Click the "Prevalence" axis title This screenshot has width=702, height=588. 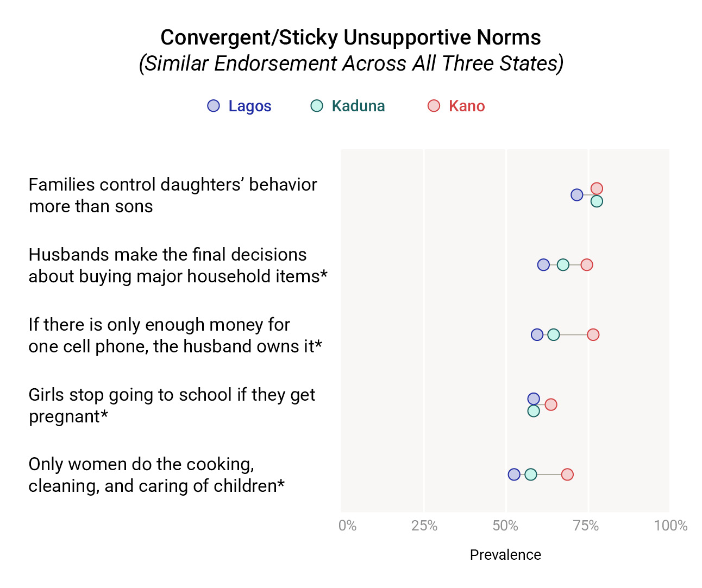point(505,555)
